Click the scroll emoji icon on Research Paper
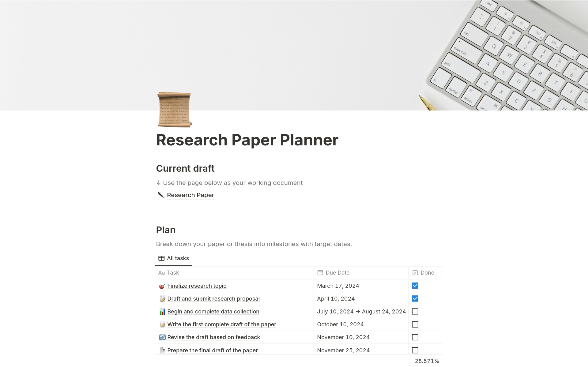The image size is (588, 367). [x=174, y=110]
